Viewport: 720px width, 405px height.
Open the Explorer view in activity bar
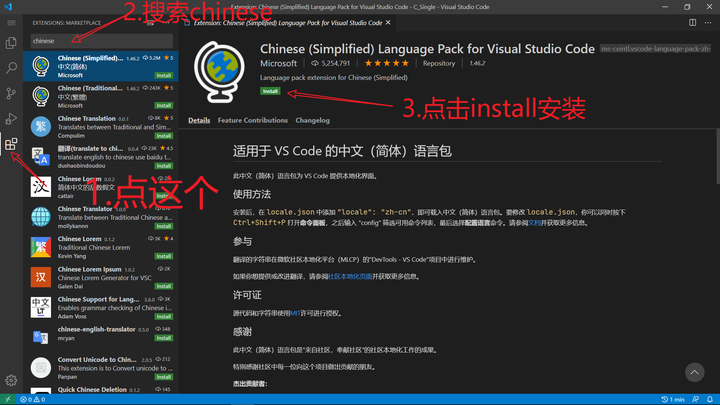(11, 43)
